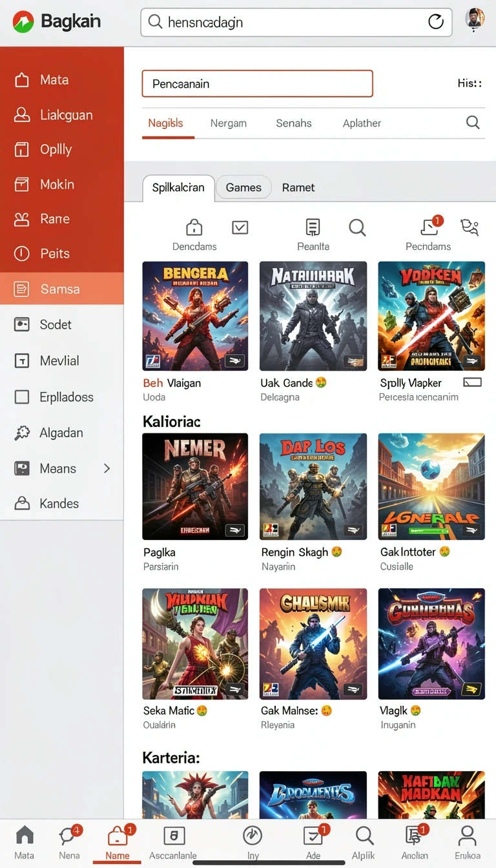
Task: Toggle the checkmark box icon
Action: (x=240, y=227)
